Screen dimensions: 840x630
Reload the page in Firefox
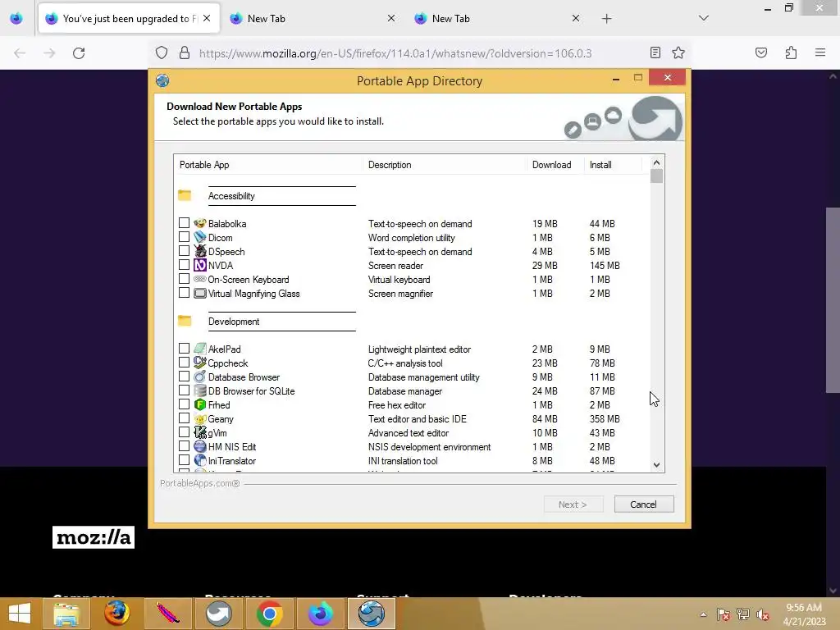click(79, 53)
